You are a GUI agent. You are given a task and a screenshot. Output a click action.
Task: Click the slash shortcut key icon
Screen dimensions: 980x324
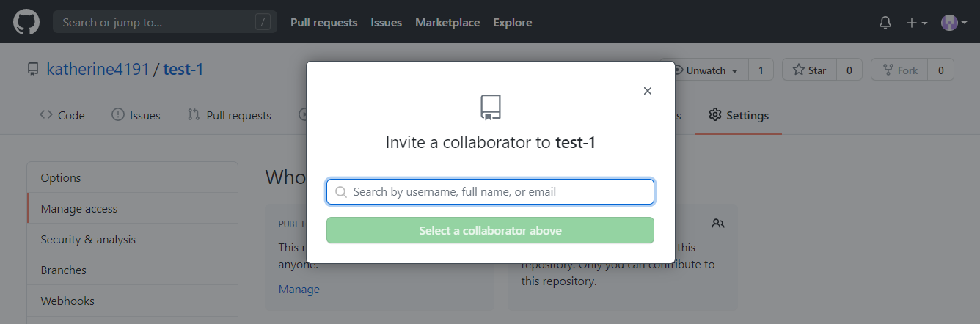pos(263,22)
